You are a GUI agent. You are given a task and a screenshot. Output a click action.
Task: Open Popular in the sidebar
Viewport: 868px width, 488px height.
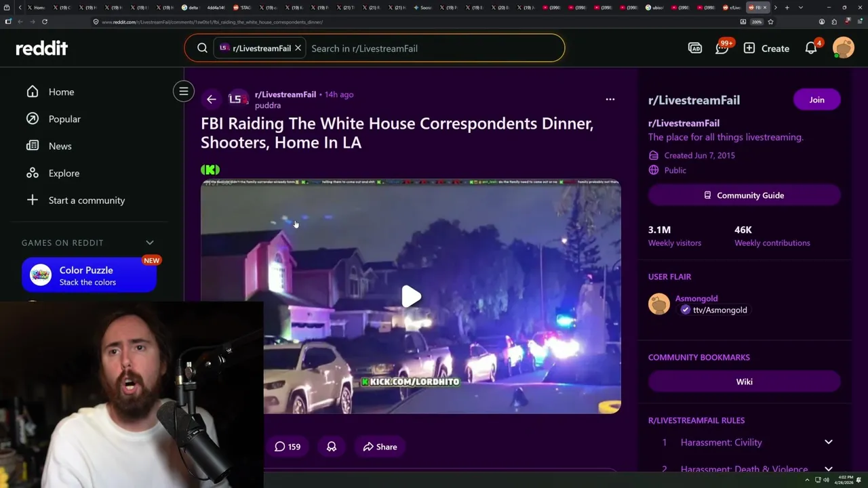tap(64, 119)
